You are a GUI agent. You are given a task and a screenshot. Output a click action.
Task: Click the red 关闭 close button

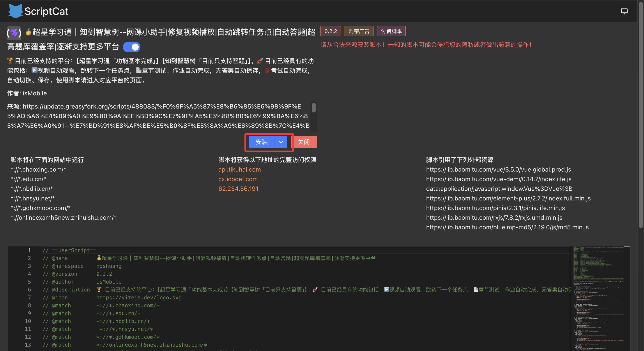click(304, 142)
